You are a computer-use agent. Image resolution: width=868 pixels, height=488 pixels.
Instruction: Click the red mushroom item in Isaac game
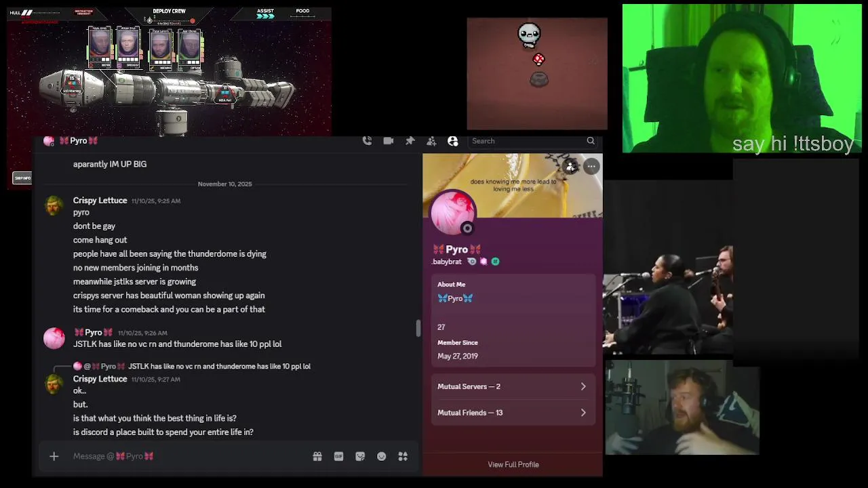538,60
